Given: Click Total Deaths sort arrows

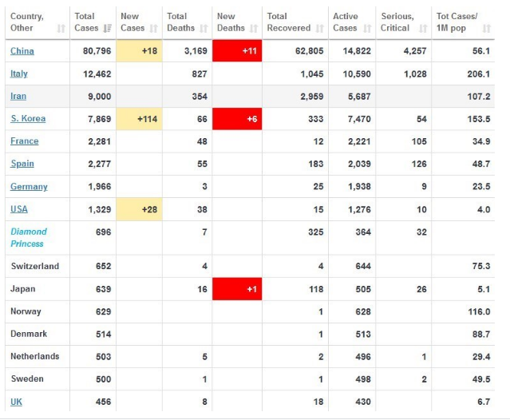Looking at the screenshot, I should point(204,29).
